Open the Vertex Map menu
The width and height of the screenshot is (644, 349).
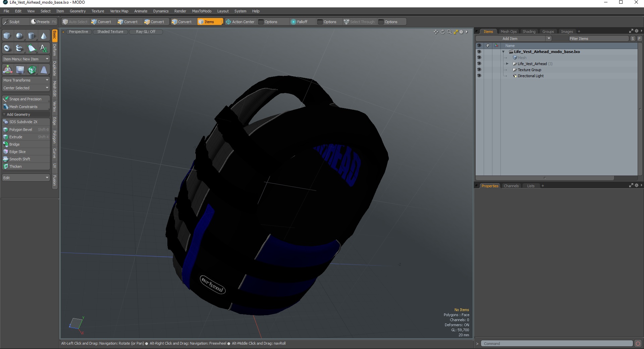119,11
